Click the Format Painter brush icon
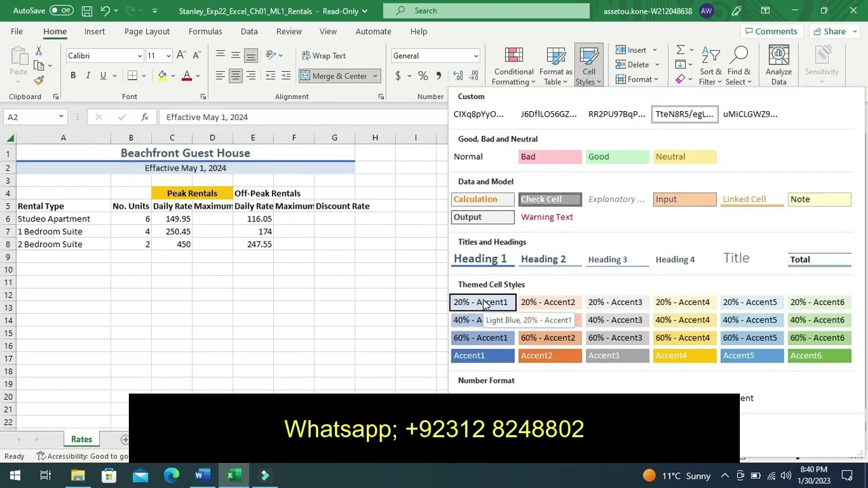The width and height of the screenshot is (868, 488). [x=39, y=81]
